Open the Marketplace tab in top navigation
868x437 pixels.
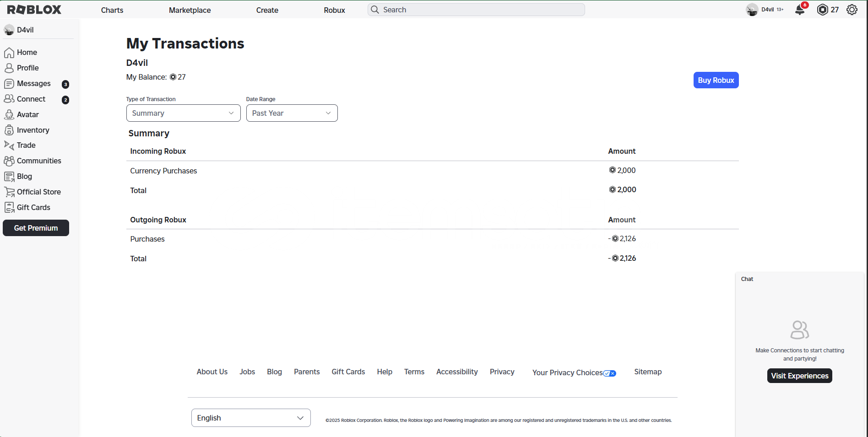click(190, 10)
